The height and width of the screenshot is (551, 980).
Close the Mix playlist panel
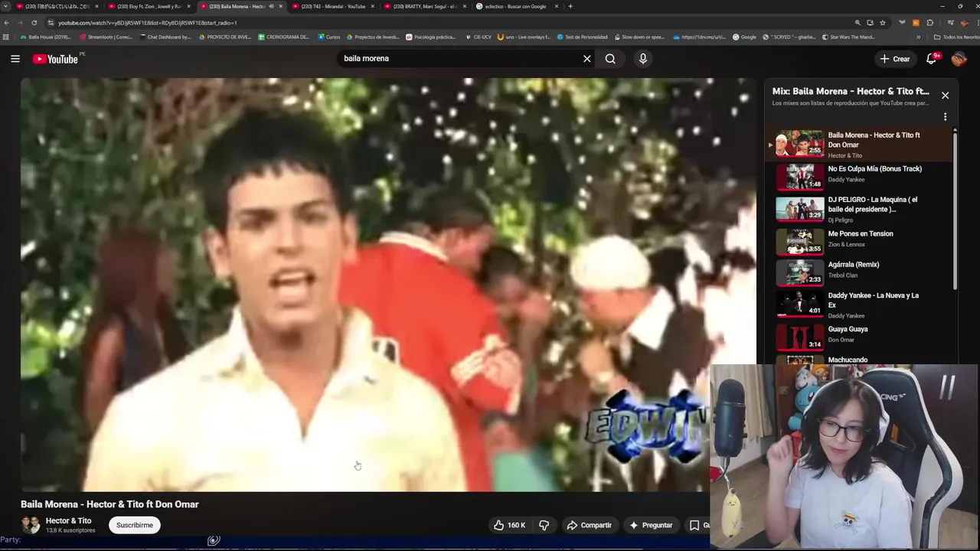pos(945,96)
